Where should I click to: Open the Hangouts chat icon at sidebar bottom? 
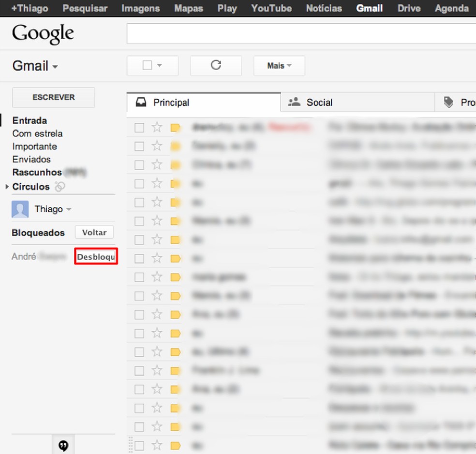pyautogui.click(x=63, y=445)
